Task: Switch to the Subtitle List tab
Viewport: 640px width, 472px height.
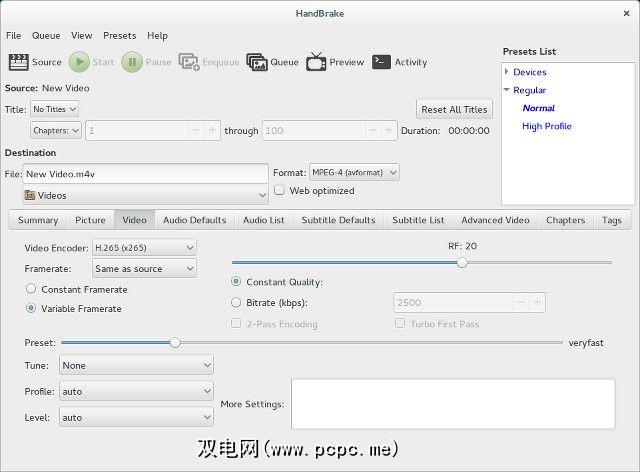Action: click(x=418, y=220)
